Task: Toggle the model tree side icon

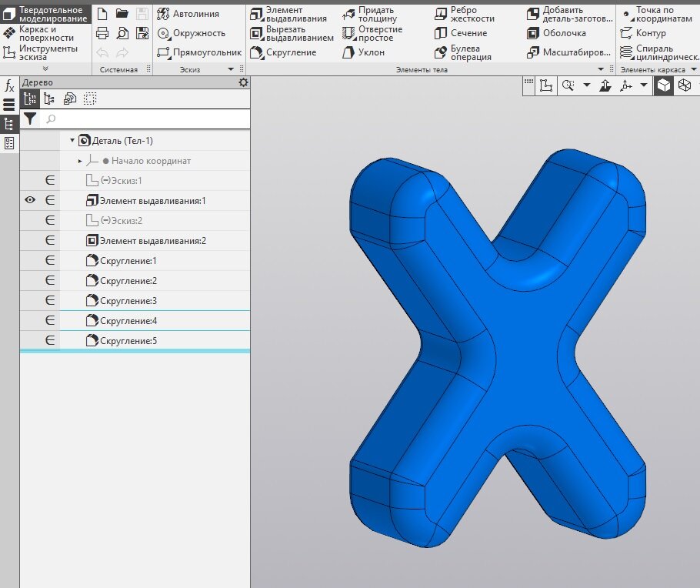Action: tap(9, 124)
